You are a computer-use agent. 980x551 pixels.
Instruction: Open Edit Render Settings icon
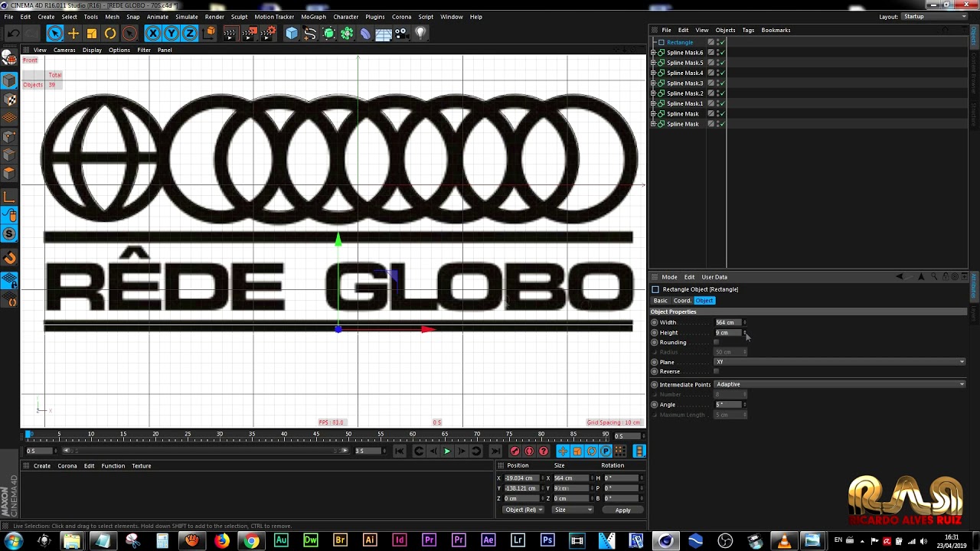268,33
